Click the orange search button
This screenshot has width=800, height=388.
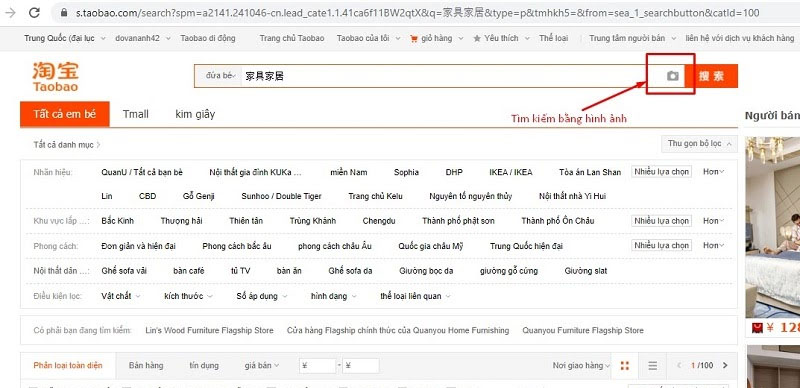pyautogui.click(x=711, y=76)
